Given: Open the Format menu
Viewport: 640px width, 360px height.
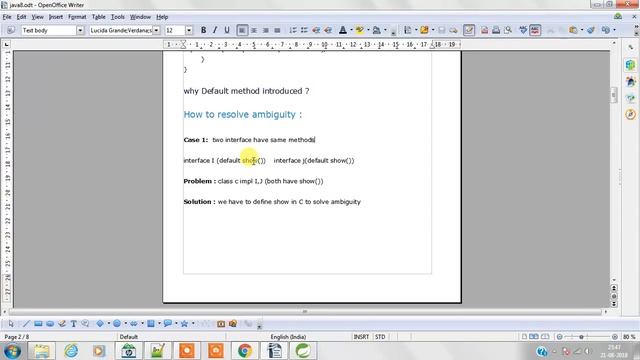Looking at the screenshot, I should coord(77,17).
